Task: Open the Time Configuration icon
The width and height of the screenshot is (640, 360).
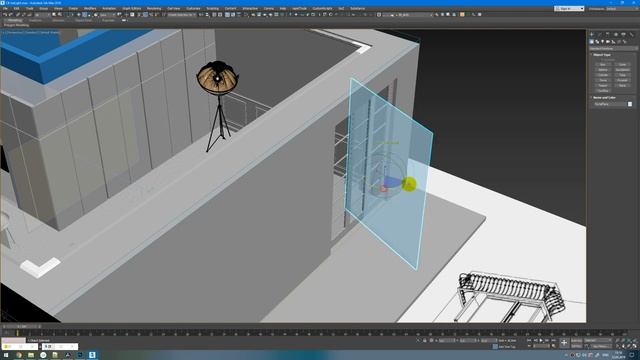Action: coord(554,346)
